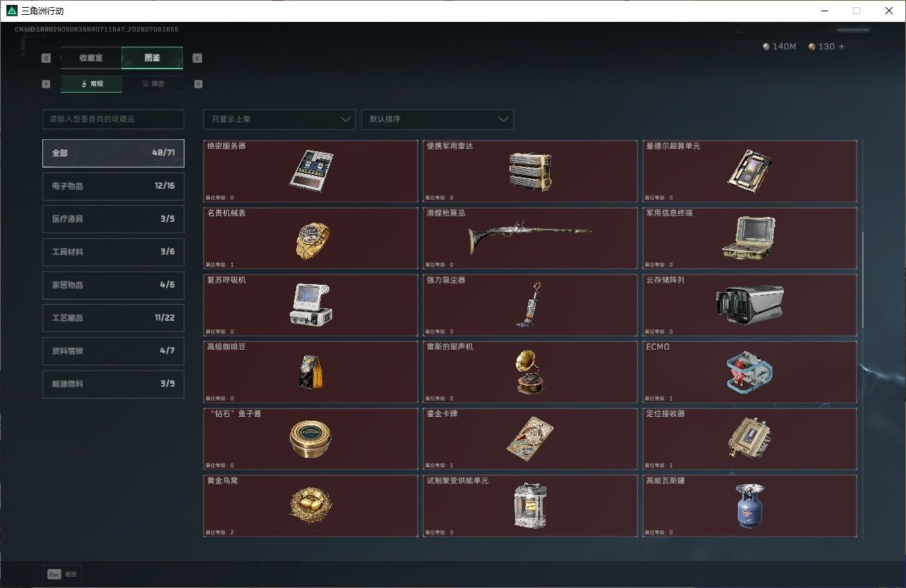Open the 只显示上架 filter dropdown
The width and height of the screenshot is (906, 588).
pyautogui.click(x=279, y=119)
